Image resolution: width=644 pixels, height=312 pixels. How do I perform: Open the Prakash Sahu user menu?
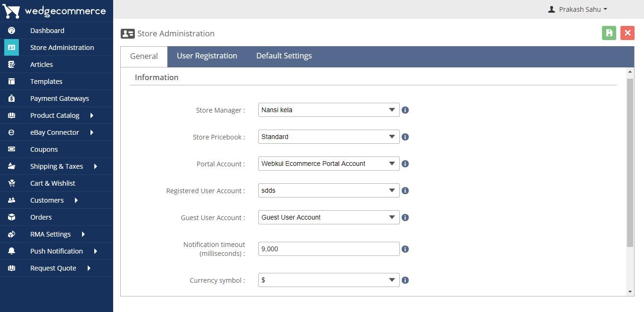tap(578, 9)
